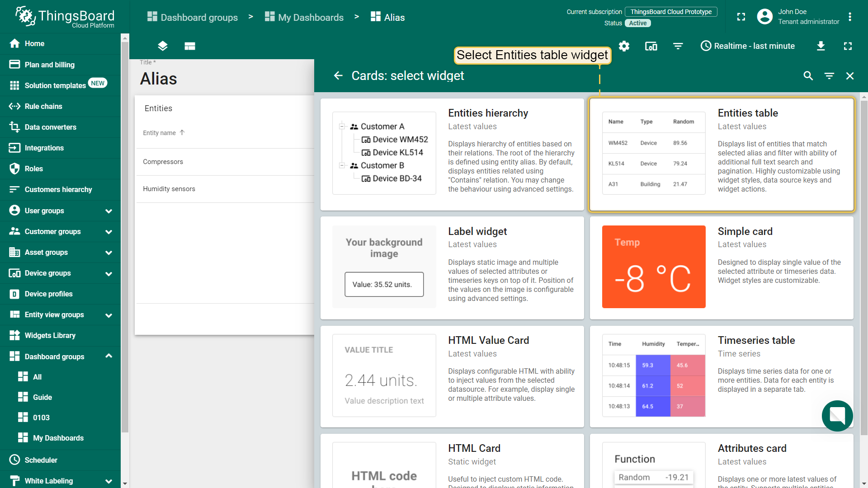Click the Humidity sensors entity row

pyautogui.click(x=225, y=189)
